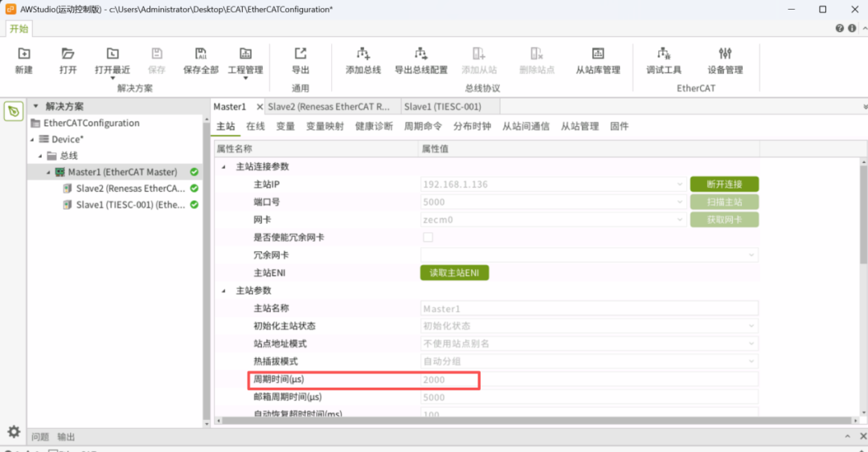Open the 调试工具 debug tool icon
Image resolution: width=868 pixels, height=452 pixels.
(x=664, y=54)
